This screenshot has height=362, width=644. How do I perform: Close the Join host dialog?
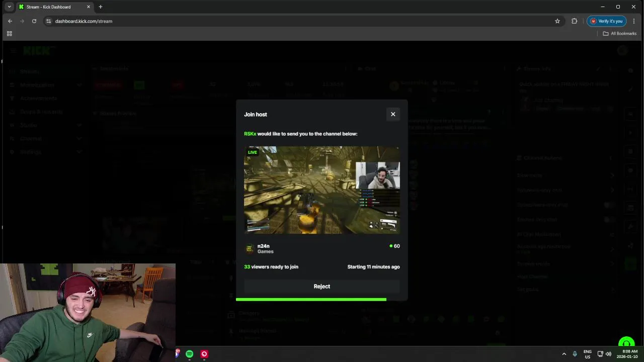[x=393, y=114]
